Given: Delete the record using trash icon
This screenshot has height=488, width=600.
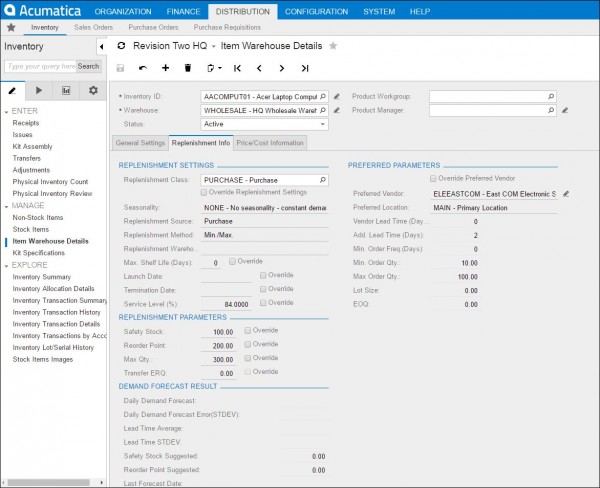Looking at the screenshot, I should coord(187,68).
